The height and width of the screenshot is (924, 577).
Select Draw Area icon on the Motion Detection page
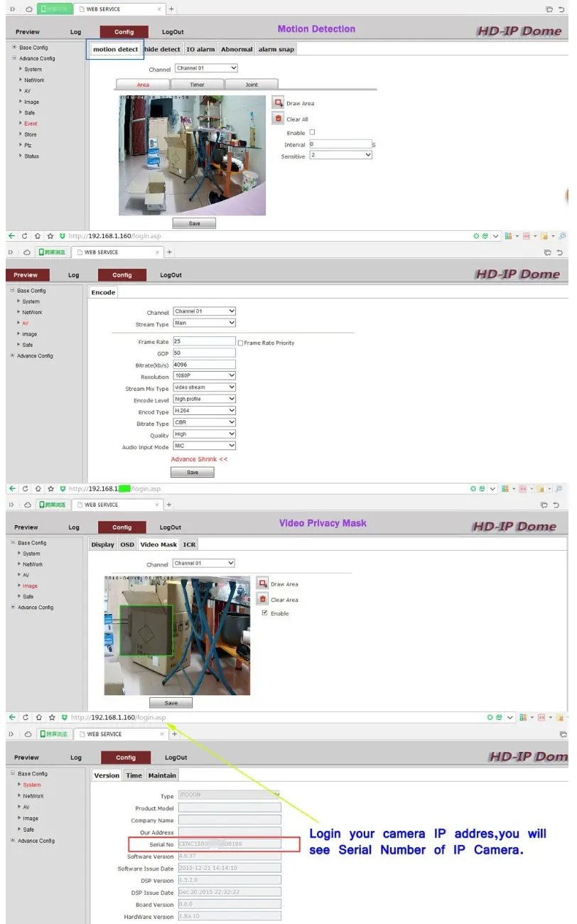point(278,103)
